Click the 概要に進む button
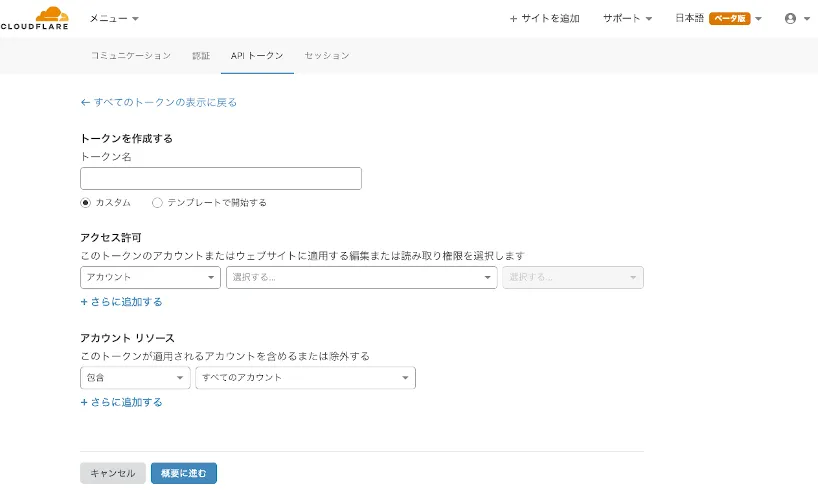 tap(184, 473)
